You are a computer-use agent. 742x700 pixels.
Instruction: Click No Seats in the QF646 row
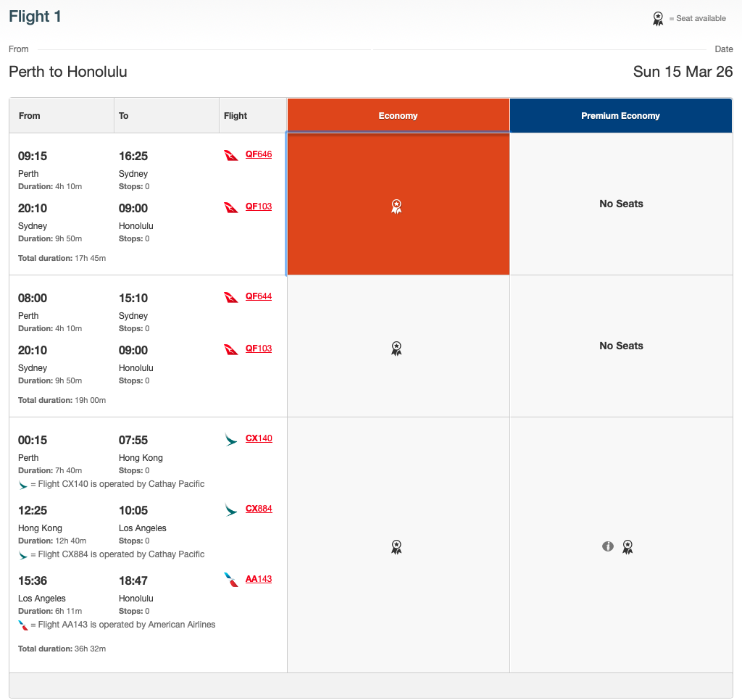[621, 204]
